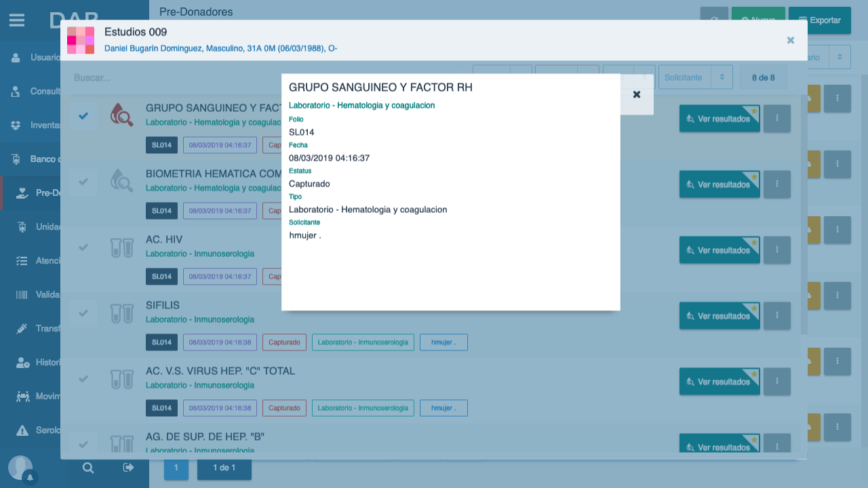
Task: Click the 1 de 1 pagination indicator
Action: [224, 468]
